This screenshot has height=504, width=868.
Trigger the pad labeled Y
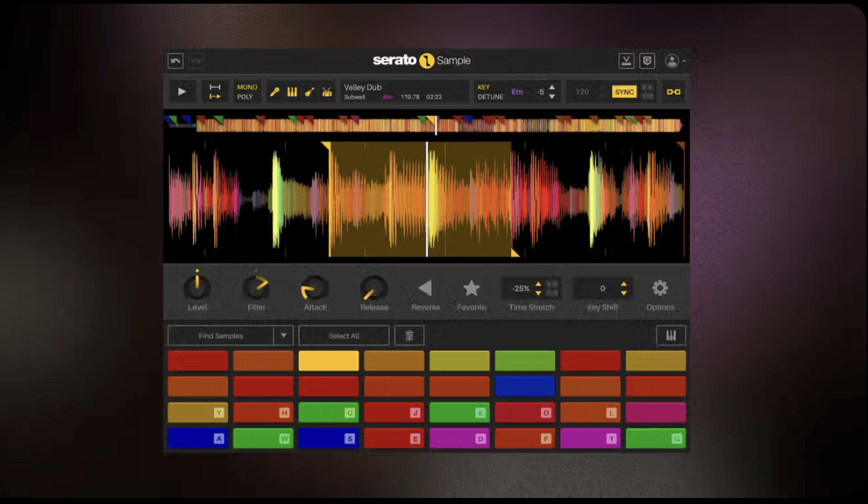pyautogui.click(x=198, y=413)
